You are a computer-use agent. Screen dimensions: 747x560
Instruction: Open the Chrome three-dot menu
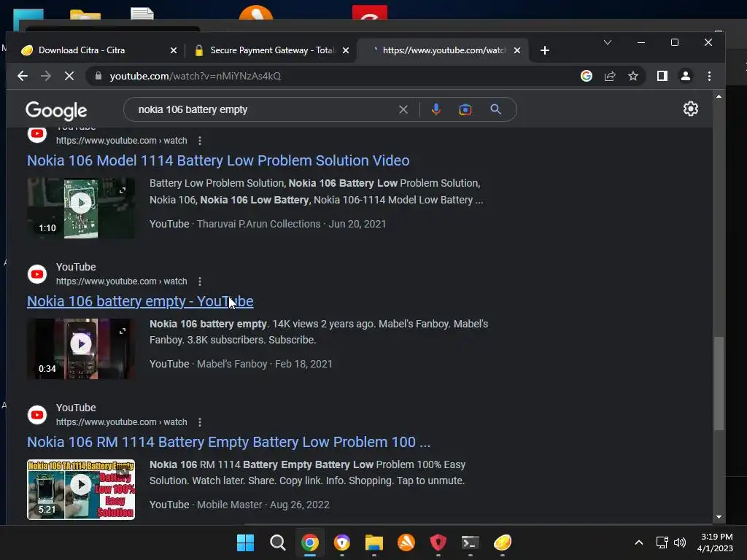(x=709, y=76)
